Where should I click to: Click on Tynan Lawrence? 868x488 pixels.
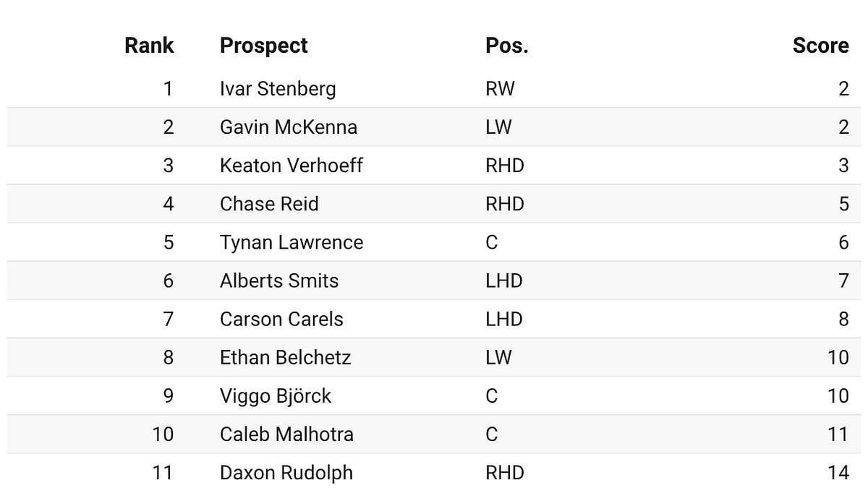point(291,242)
